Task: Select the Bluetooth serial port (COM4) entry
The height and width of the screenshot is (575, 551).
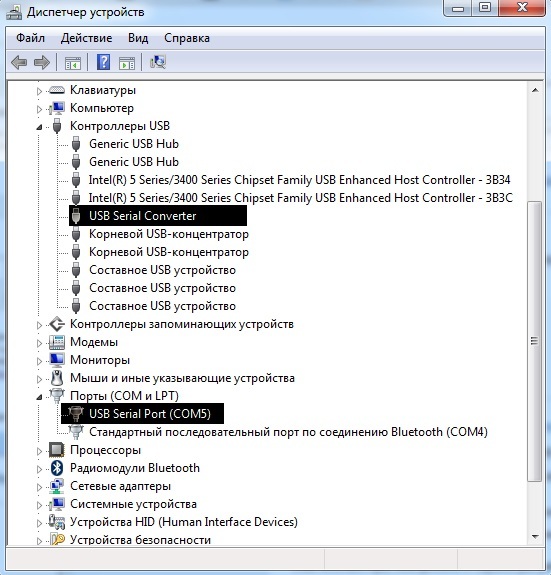Action: 288,432
